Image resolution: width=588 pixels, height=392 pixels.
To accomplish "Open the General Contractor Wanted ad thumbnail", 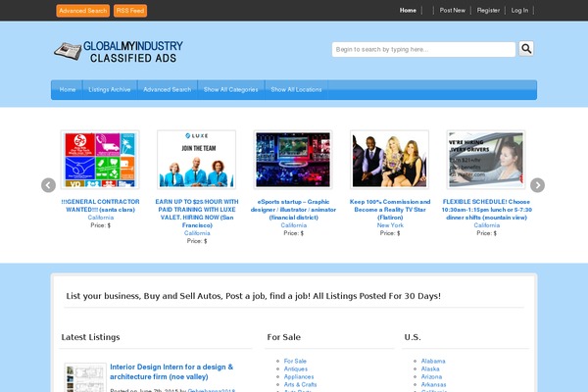I will (100, 160).
